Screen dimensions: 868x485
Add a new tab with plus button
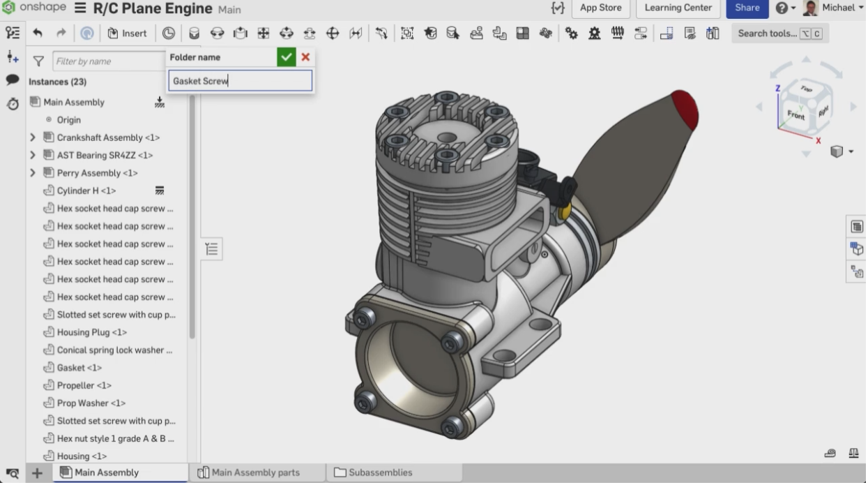point(37,473)
